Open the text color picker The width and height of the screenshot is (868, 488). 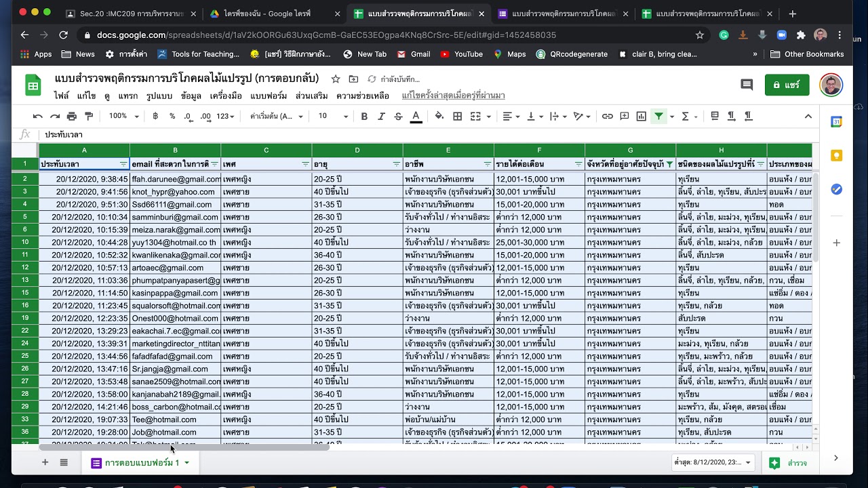[416, 117]
